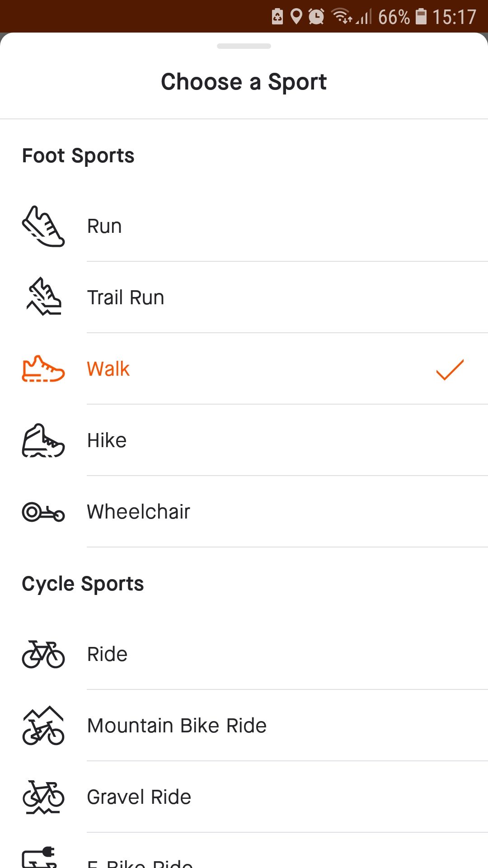Pick Hike from Foot Sports
This screenshot has height=868, width=488.
pos(107,440)
